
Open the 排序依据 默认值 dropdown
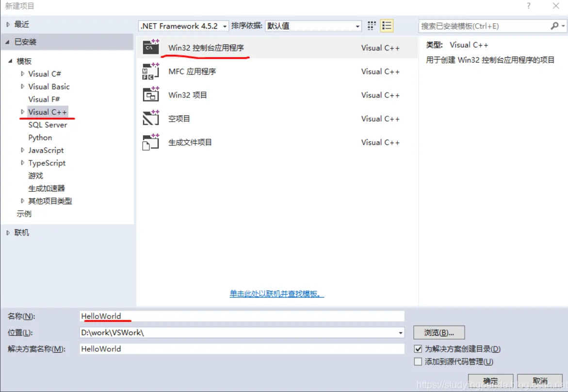(x=313, y=26)
